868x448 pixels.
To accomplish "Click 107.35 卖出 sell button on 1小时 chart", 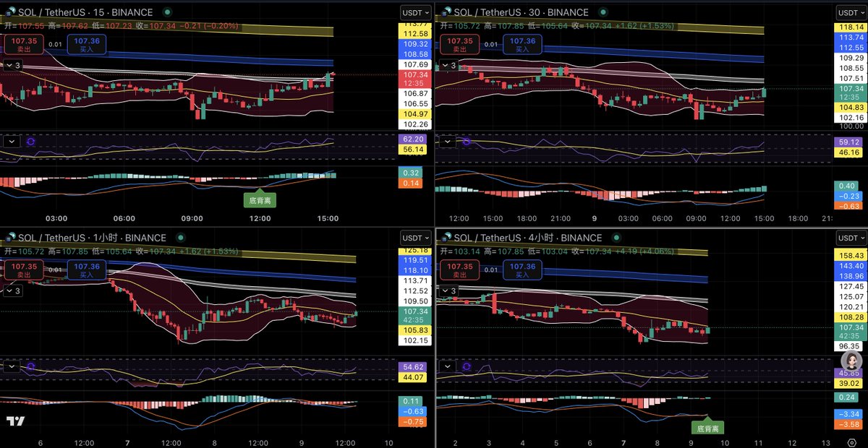I will pyautogui.click(x=24, y=270).
